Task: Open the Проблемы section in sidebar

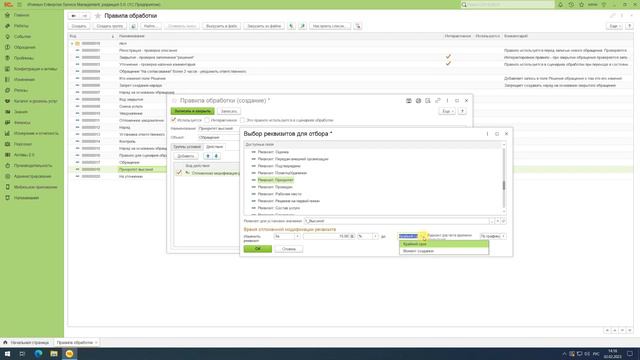Action: [x=24, y=58]
